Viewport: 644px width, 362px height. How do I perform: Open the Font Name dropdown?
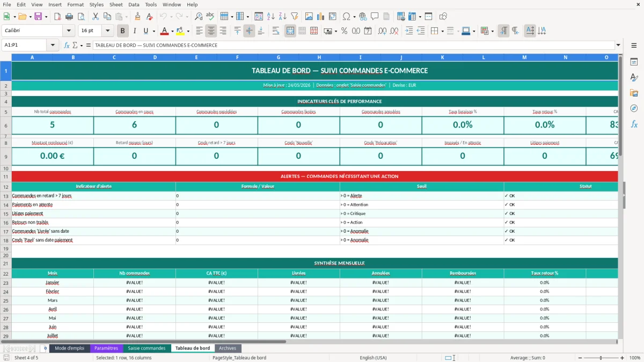pyautogui.click(x=69, y=31)
